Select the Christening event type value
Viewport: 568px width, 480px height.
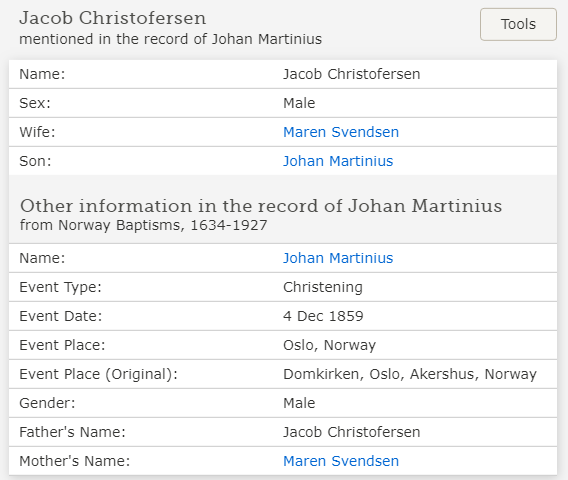(323, 287)
